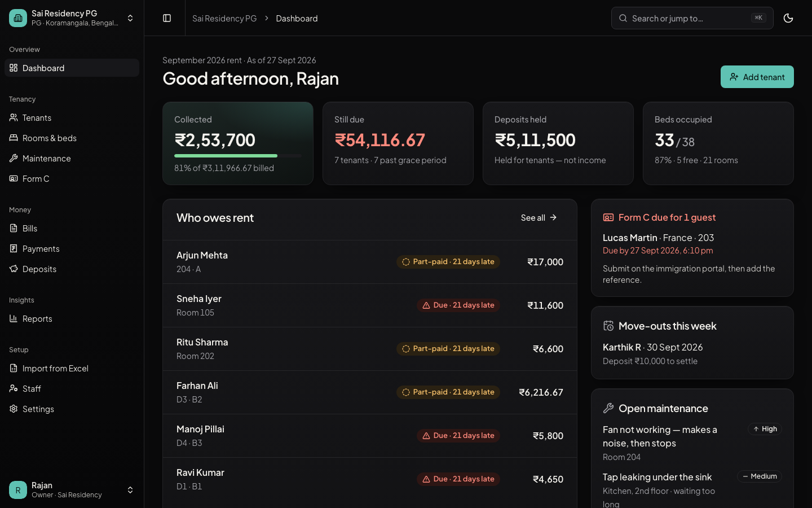Click Ritu Sharma's Part-paid badge
Viewport: 812px width, 508px height.
coord(448,349)
